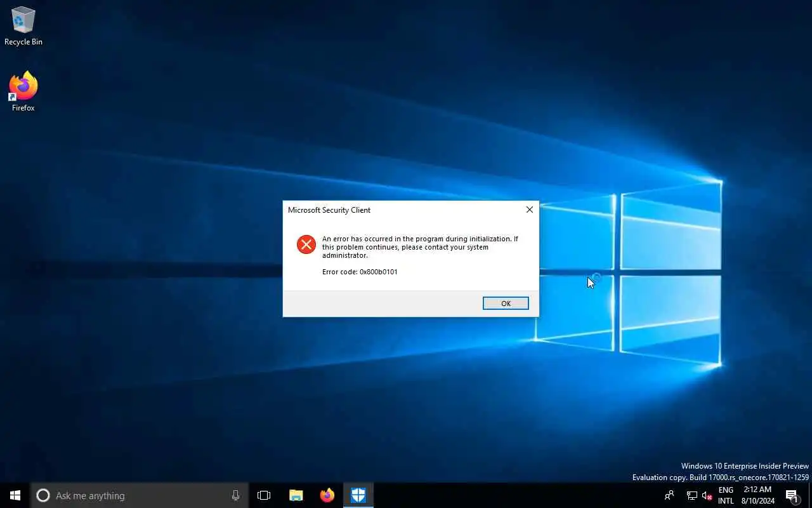Open the Windows Start menu
The image size is (812, 508).
15,495
